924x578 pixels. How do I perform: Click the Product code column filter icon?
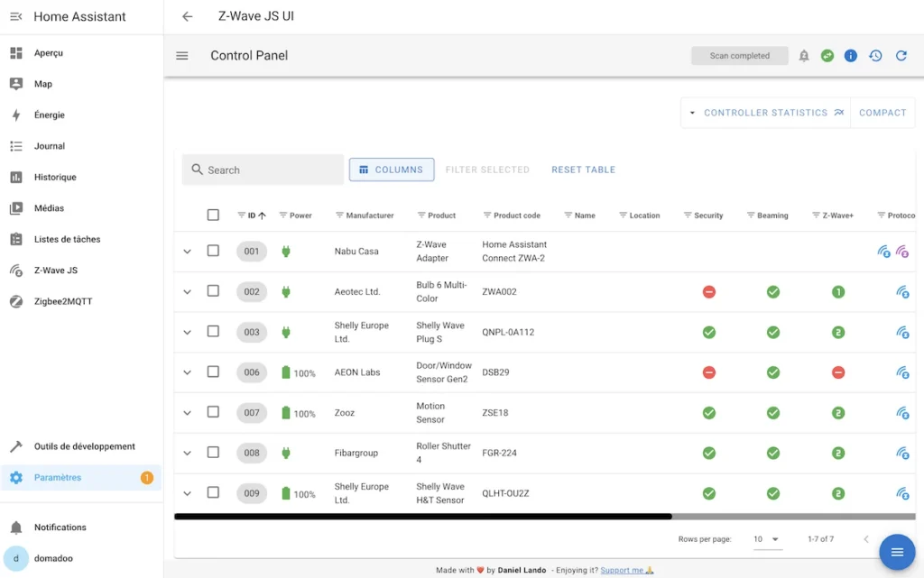click(x=486, y=216)
